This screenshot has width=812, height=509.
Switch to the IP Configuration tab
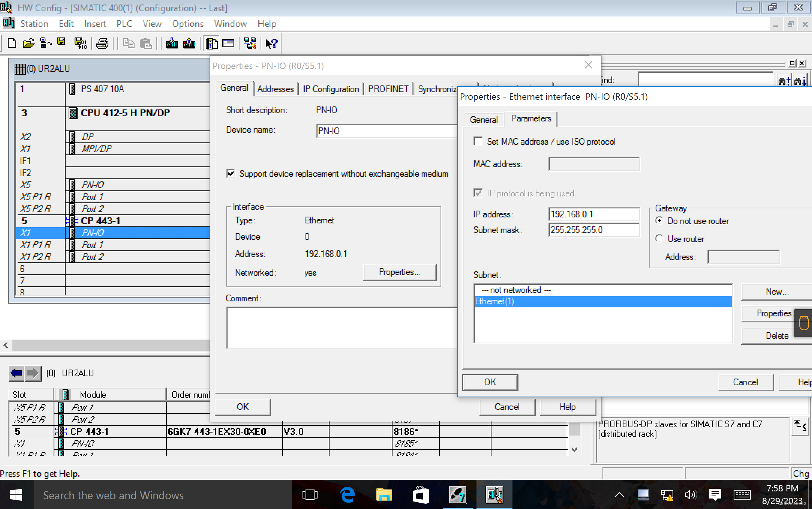point(331,89)
